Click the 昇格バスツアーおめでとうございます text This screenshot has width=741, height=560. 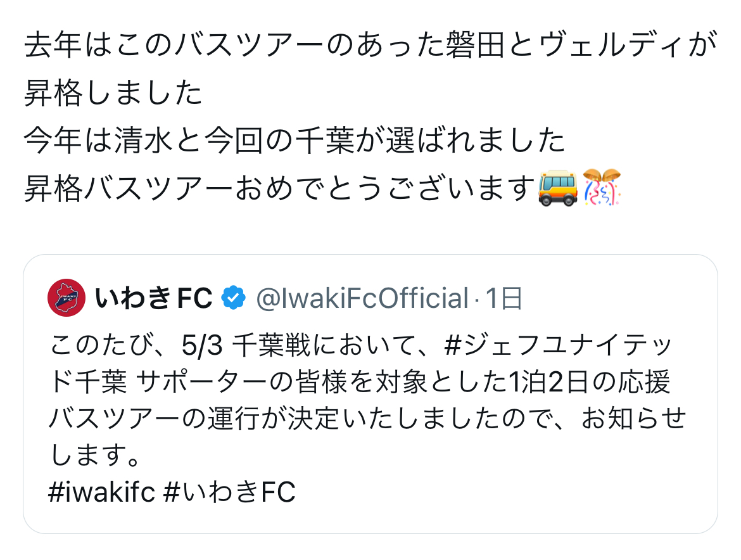pos(279,188)
